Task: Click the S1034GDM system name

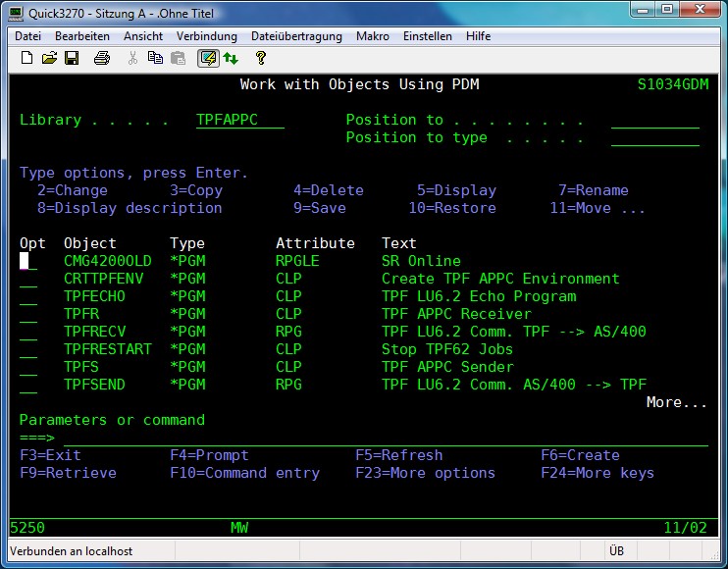Action: (x=673, y=84)
